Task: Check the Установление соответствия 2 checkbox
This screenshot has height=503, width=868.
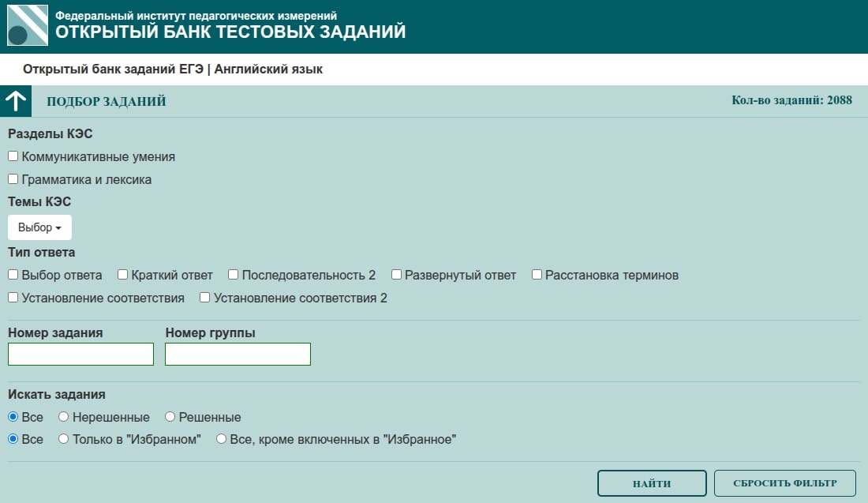Action: pyautogui.click(x=205, y=298)
